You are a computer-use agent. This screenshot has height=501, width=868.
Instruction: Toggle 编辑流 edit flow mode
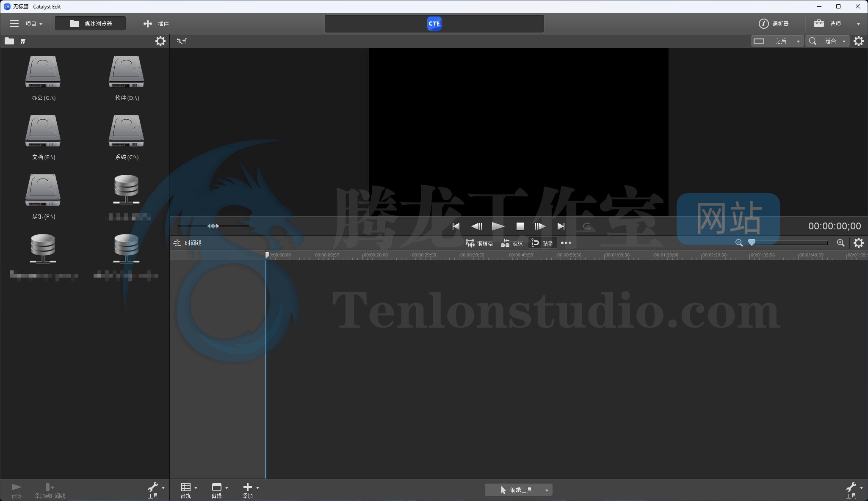click(x=479, y=243)
